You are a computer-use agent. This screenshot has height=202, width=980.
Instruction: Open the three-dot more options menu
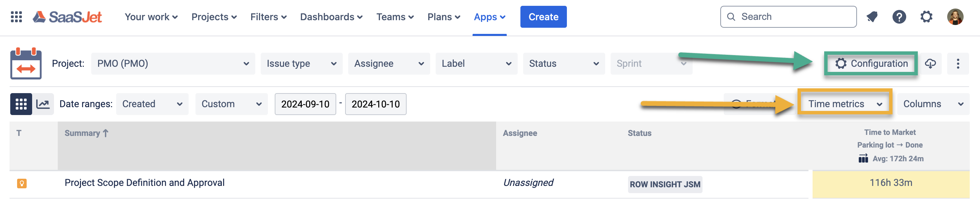(x=958, y=64)
